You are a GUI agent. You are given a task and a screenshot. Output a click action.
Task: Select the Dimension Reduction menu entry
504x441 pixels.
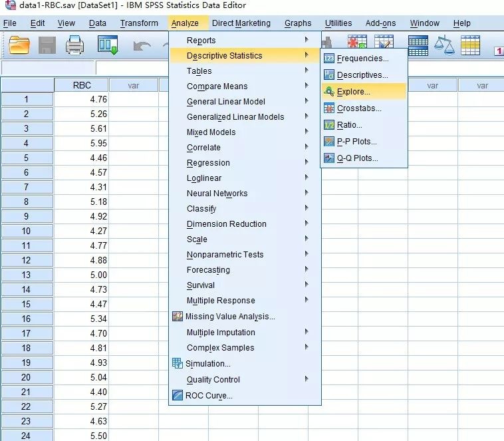click(245, 224)
